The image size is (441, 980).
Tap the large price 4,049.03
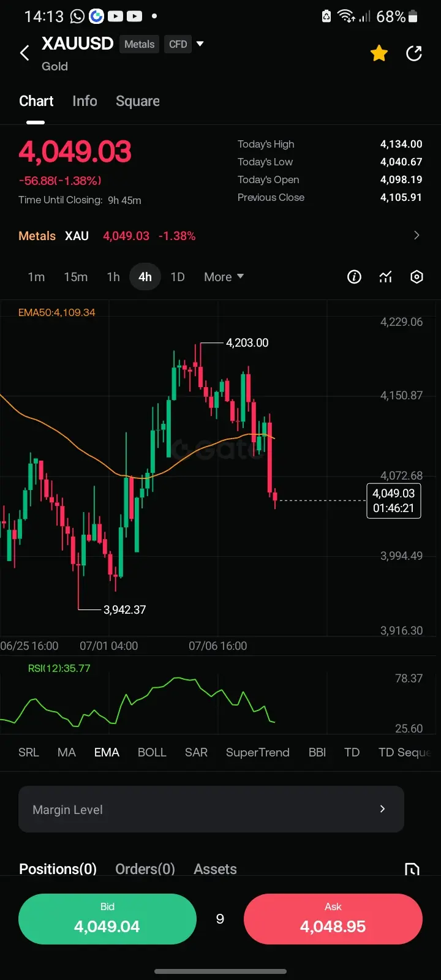click(75, 152)
